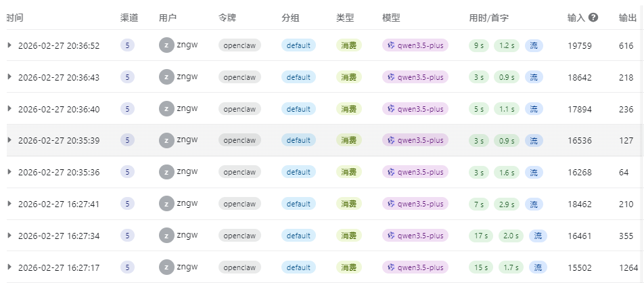
Task: Click the 流 stream badge in 16:27:34 row
Action: click(538, 236)
